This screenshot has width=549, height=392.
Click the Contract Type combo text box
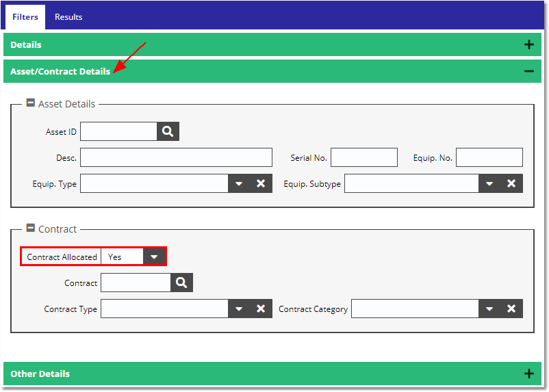[164, 309]
